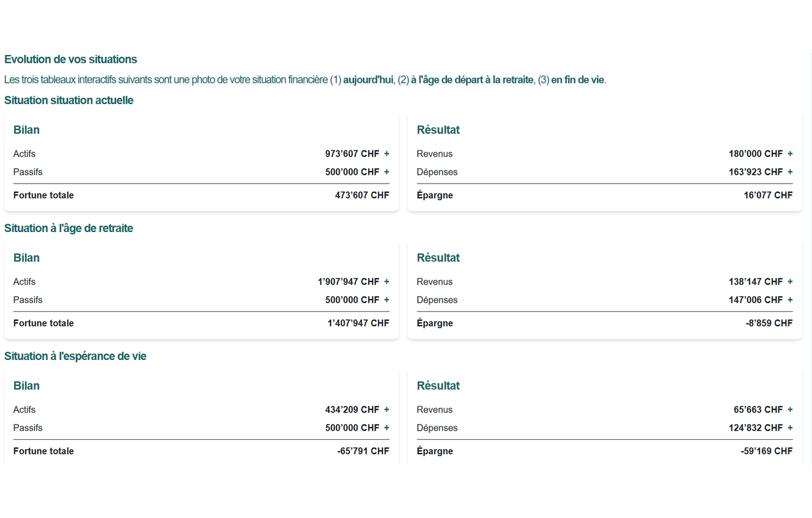Expand Actifs showing 1'907'947 CHF at retirement
The image size is (812, 518).
click(x=387, y=282)
